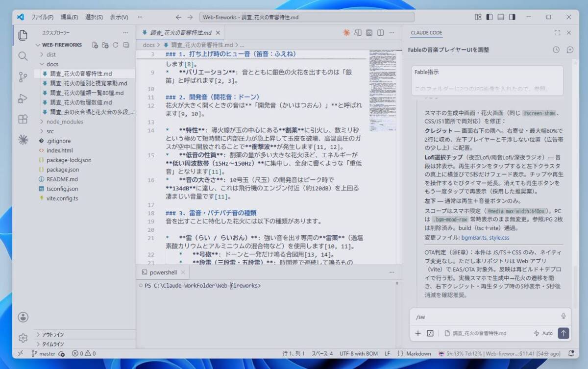Open the 編集(E) menu
The image size is (588, 369).
pos(69,17)
